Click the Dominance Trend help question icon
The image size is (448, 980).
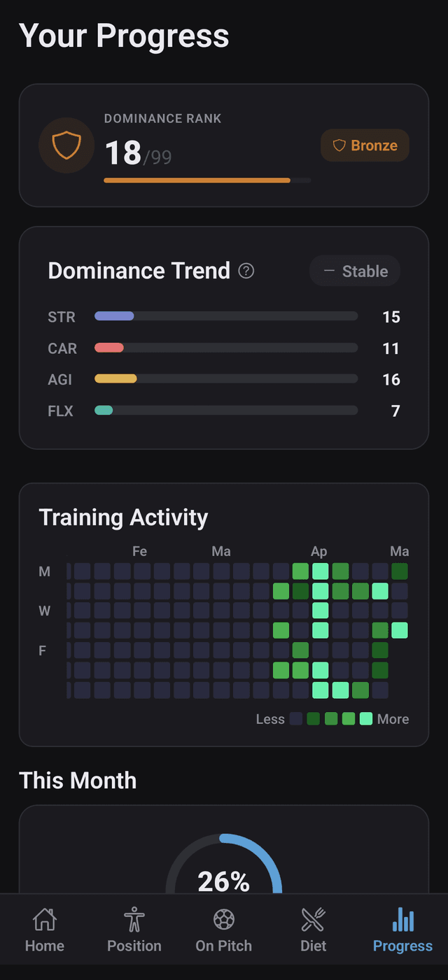pos(246,271)
